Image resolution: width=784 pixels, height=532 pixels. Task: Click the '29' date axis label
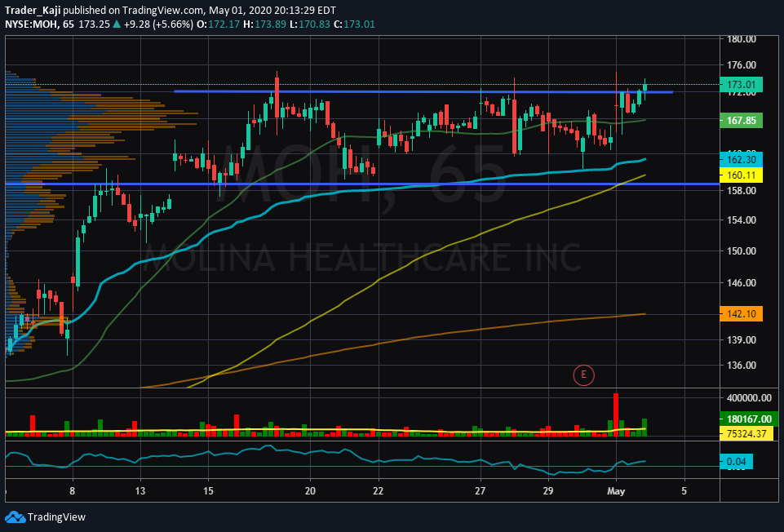[x=548, y=491]
